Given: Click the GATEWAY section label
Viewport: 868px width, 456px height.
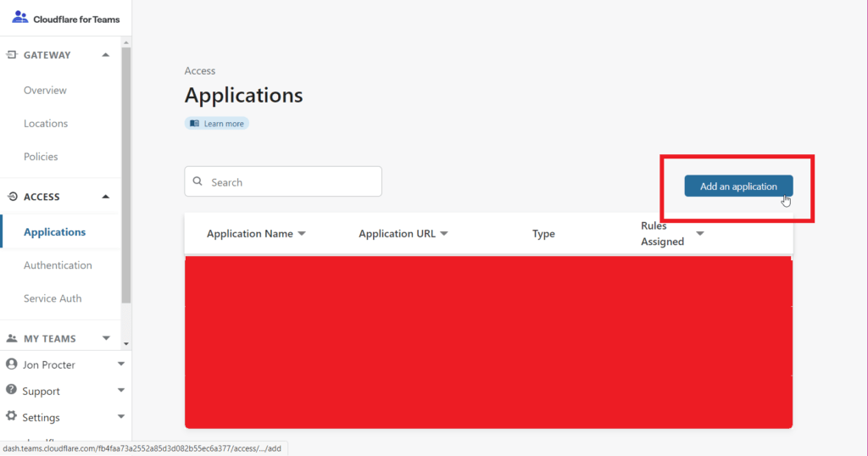Looking at the screenshot, I should tap(47, 55).
